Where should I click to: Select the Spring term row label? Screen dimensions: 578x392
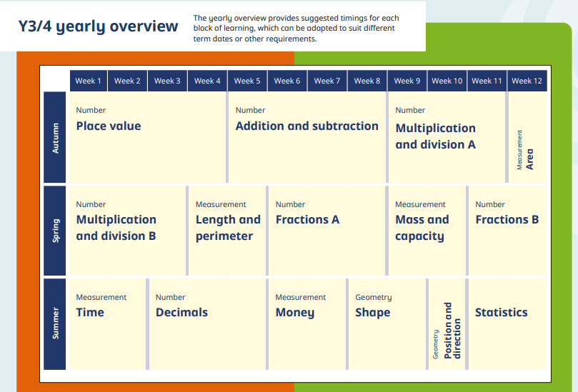tap(56, 230)
